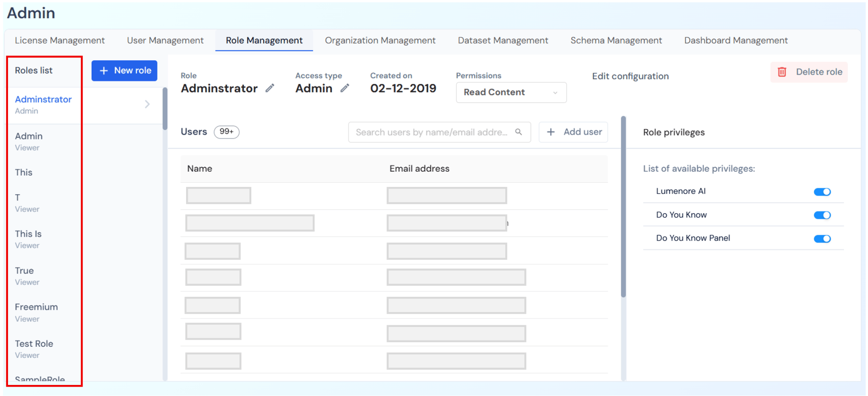Open Dashboard Management tab

[x=736, y=40]
